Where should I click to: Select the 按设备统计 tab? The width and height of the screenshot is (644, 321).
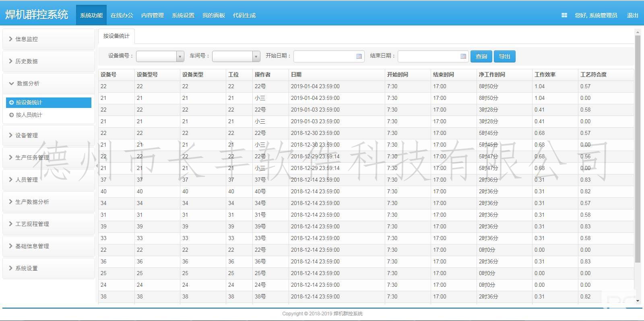click(x=116, y=36)
